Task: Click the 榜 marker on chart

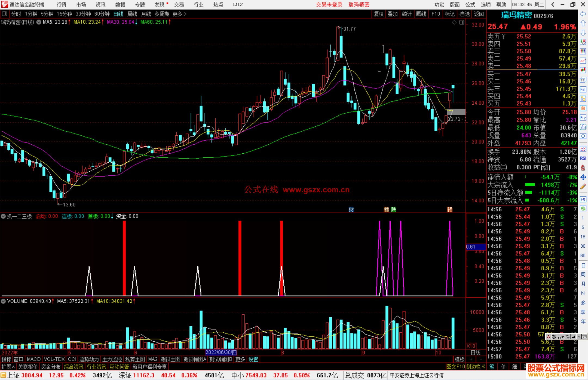Action: click(387, 209)
